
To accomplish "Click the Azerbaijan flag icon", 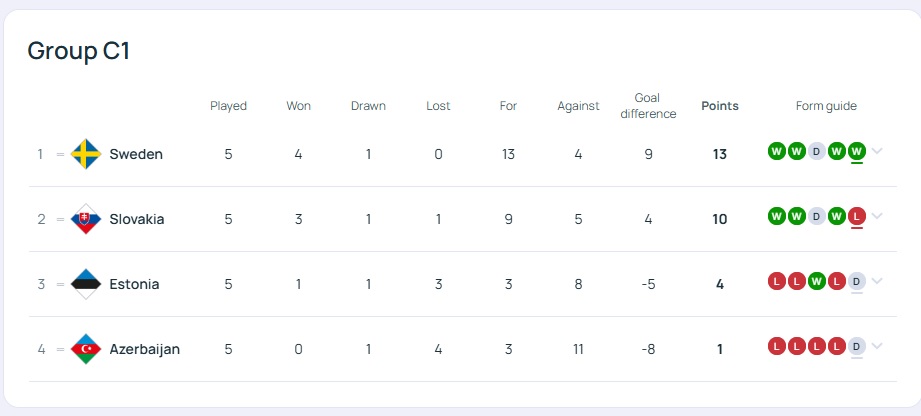I will click(x=86, y=349).
